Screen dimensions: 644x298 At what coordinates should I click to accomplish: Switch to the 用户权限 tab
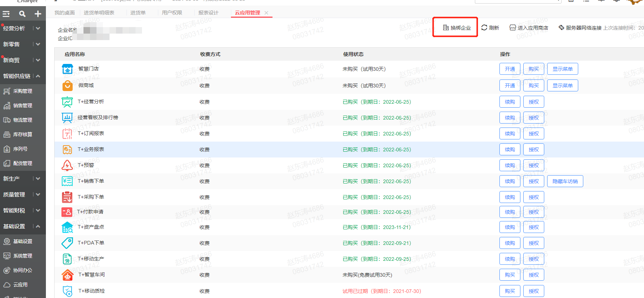172,13
